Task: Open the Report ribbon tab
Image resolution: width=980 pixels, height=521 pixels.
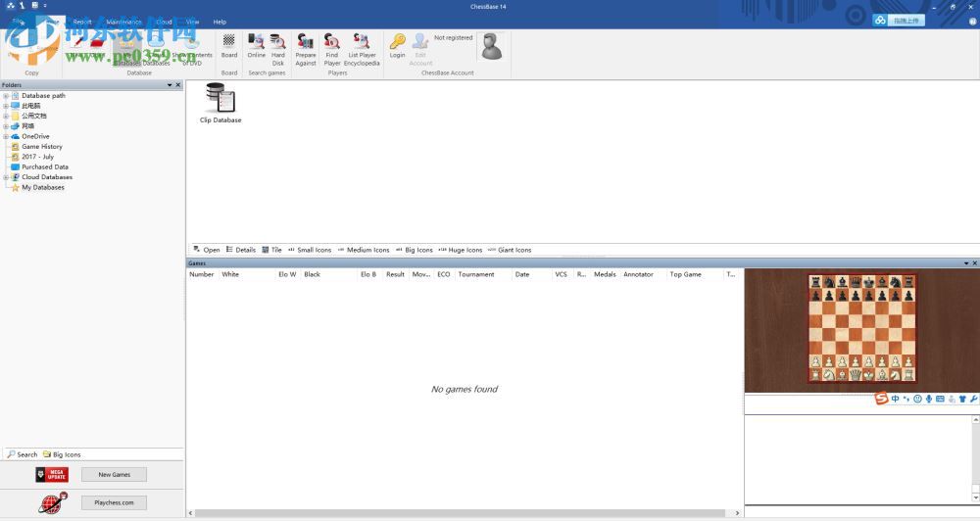Action: 82,22
